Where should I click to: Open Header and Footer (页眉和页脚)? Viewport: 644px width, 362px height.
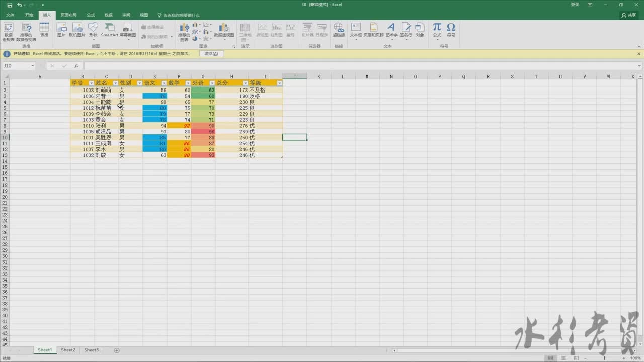pos(373,30)
